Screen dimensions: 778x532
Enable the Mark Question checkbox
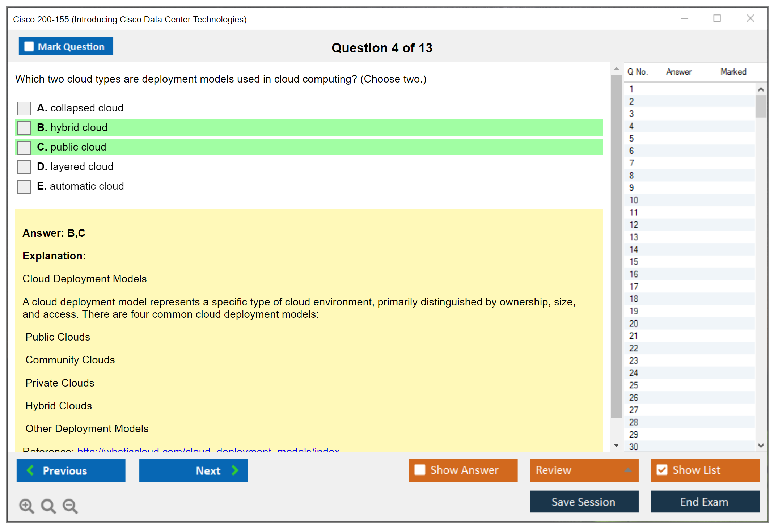(x=29, y=47)
